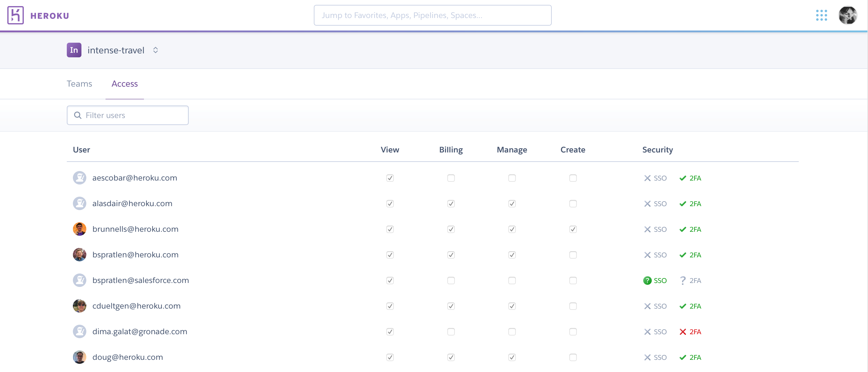
Task: Toggle the Manage checkbox for bspratlen@salesforce.com
Action: click(512, 280)
